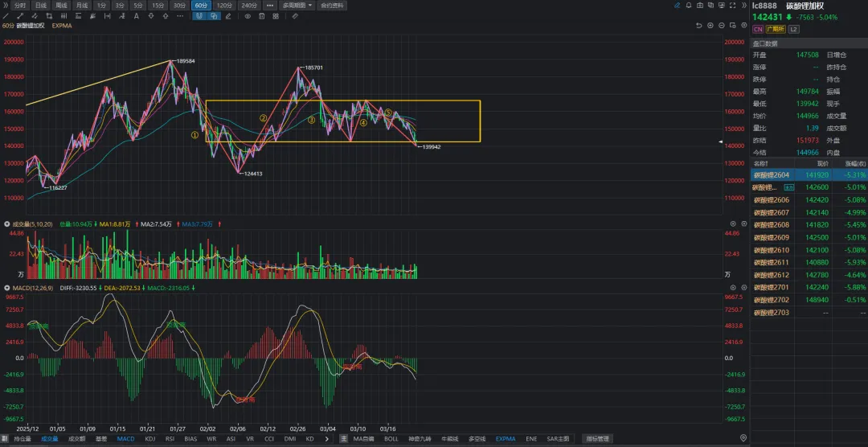868x447 pixels.
Task: Select the line drawing tool
Action: click(x=6, y=16)
